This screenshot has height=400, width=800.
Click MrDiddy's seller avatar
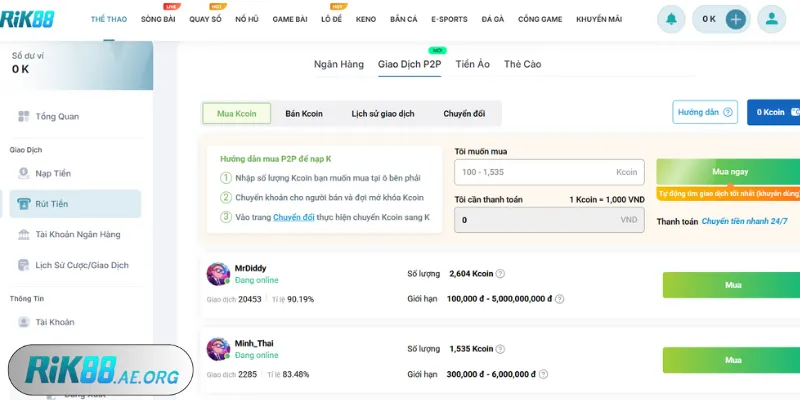[x=218, y=274]
